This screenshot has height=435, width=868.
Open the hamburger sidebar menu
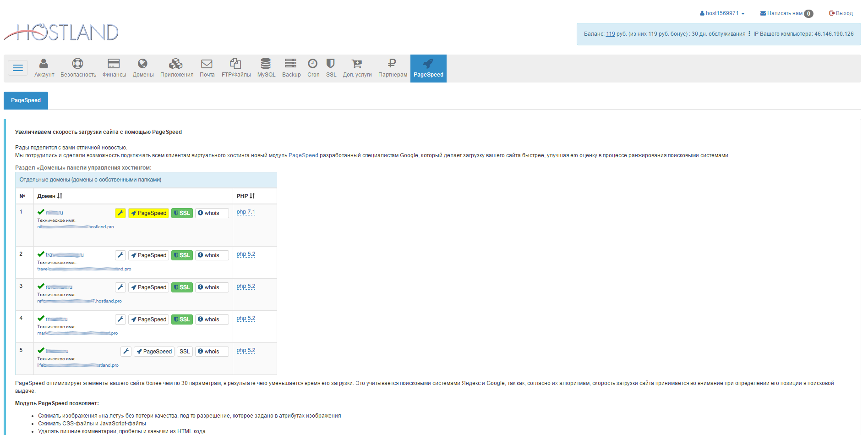[x=18, y=68]
